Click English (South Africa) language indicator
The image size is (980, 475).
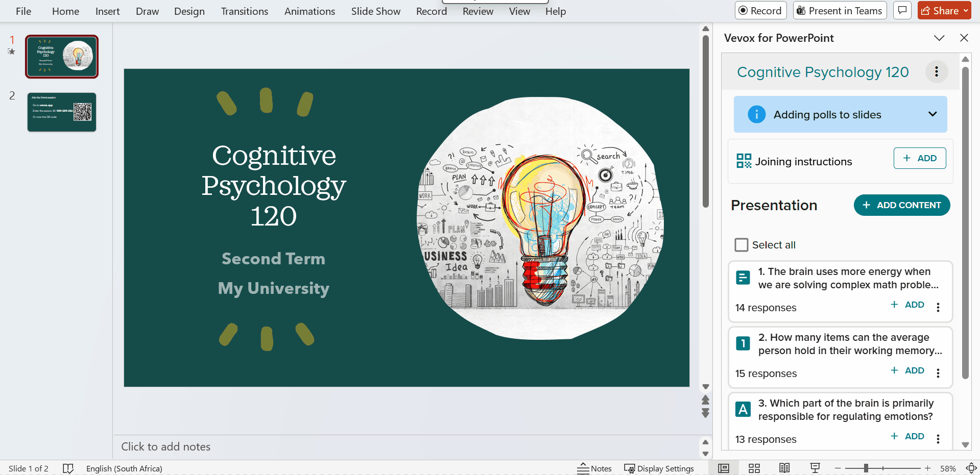coord(124,468)
